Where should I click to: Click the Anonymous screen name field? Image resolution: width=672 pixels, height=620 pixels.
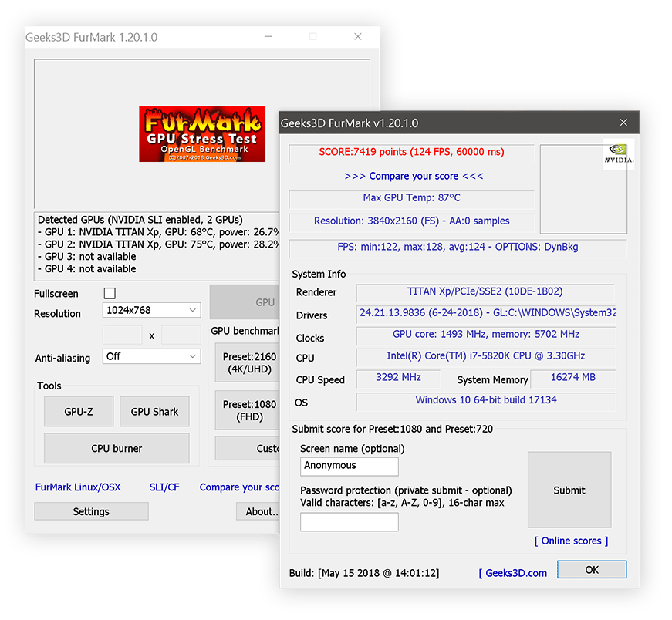[x=349, y=466]
